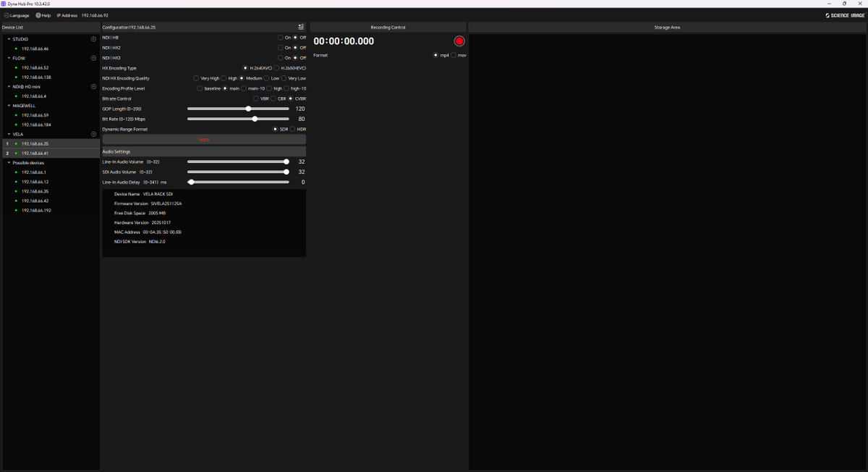
Task: Select SDR dynamic range format
Action: click(275, 129)
